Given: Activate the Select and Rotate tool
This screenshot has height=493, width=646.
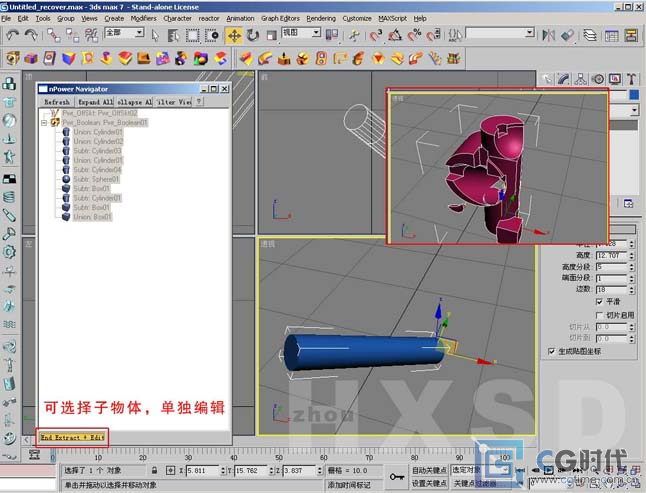Looking at the screenshot, I should point(253,35).
